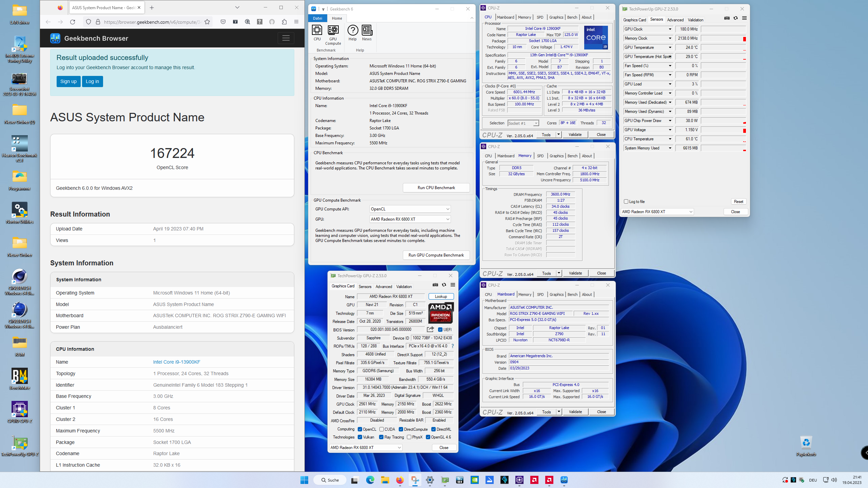Open CPUID CPU-Z desktop shortcut
Screen dimensions: 868x488
point(19,412)
